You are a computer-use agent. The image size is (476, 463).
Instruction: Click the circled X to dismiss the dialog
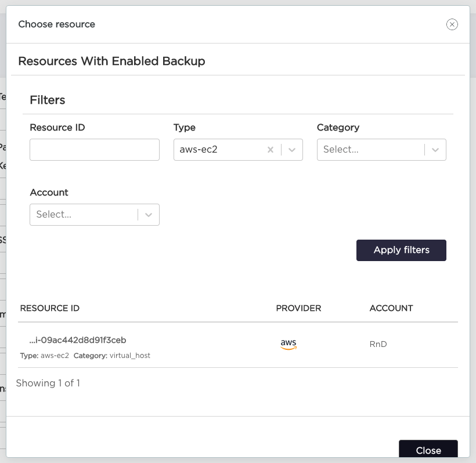tap(452, 24)
